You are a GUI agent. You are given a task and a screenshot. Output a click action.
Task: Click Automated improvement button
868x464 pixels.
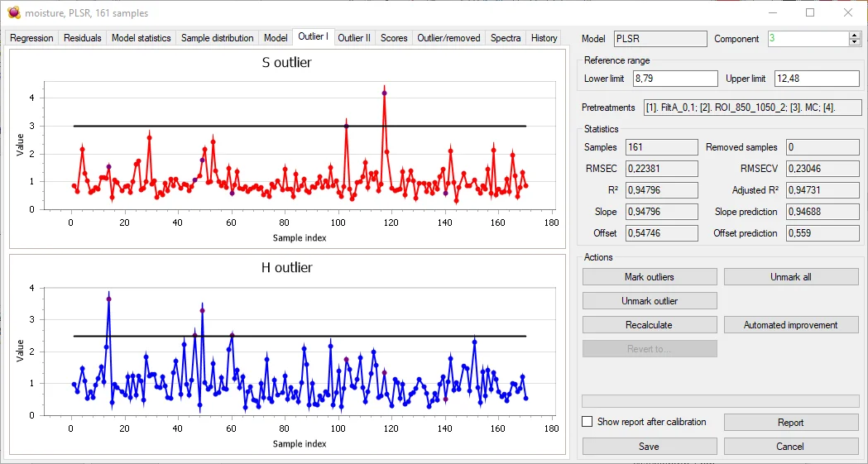tap(790, 325)
